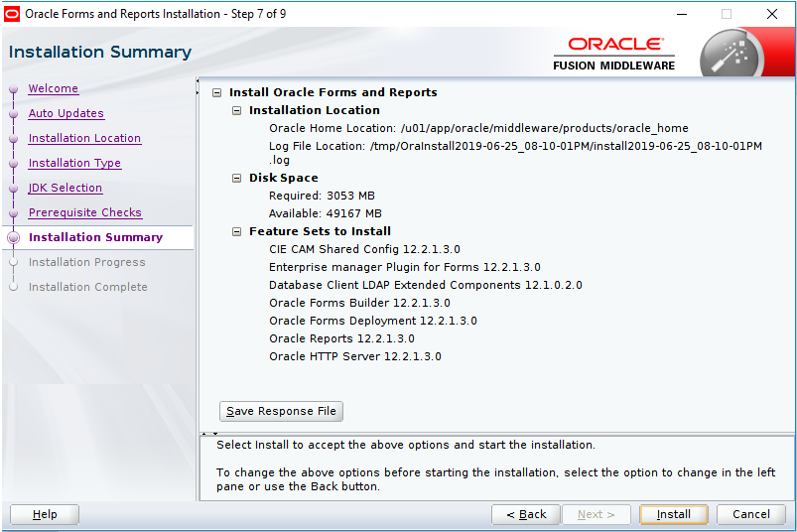Collapse the Install Oracle Forms and Reports node
797x532 pixels.
click(x=217, y=92)
